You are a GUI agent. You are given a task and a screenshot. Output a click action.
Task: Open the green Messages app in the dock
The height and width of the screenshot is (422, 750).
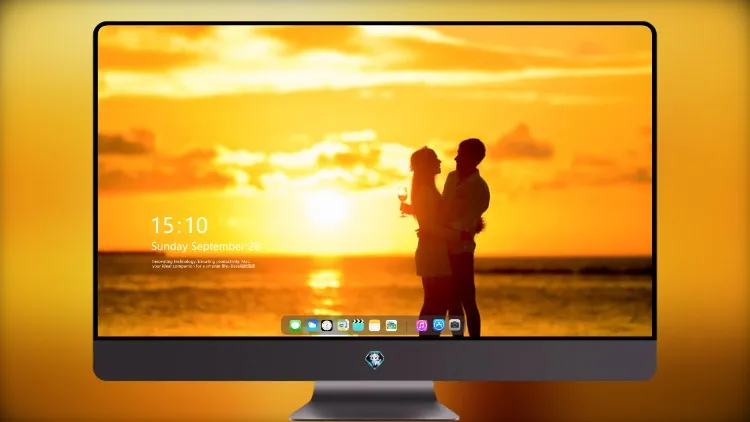coord(295,325)
